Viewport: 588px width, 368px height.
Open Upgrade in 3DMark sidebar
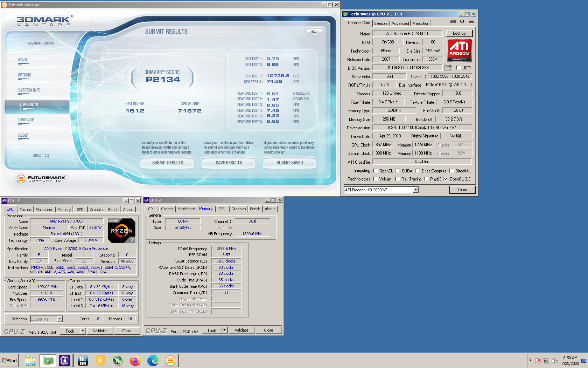(26, 120)
